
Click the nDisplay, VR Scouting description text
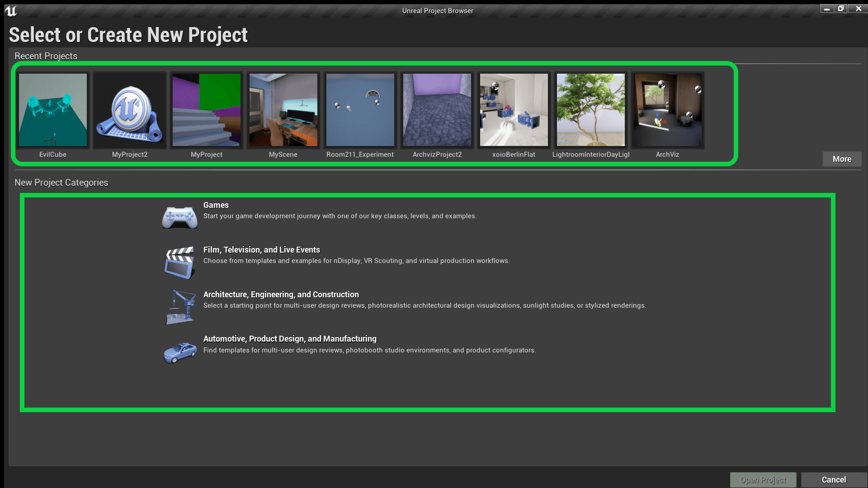pos(356,261)
